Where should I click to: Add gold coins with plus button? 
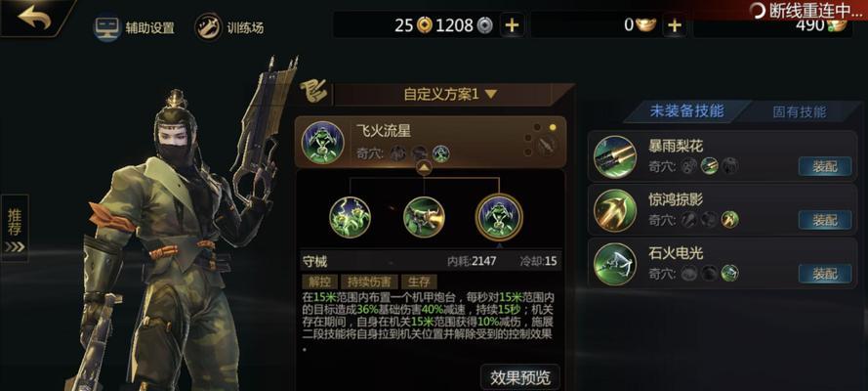tap(512, 25)
